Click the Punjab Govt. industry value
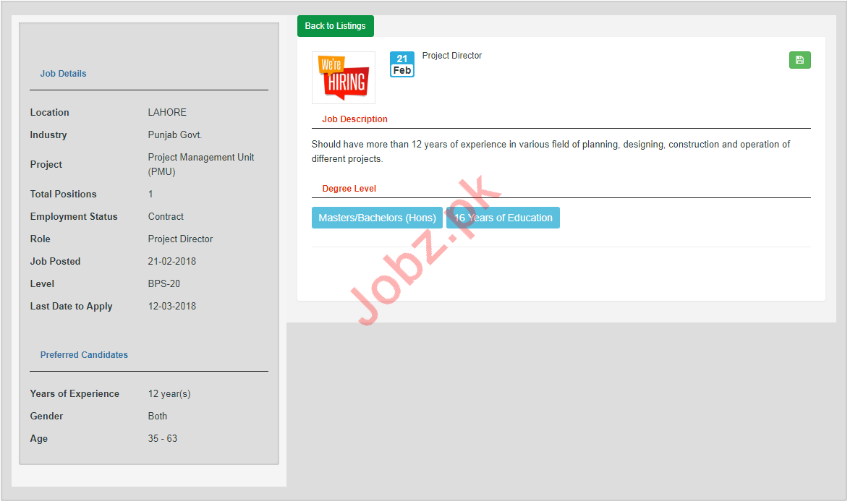Image resolution: width=850 pixels, height=504 pixels. coord(174,135)
